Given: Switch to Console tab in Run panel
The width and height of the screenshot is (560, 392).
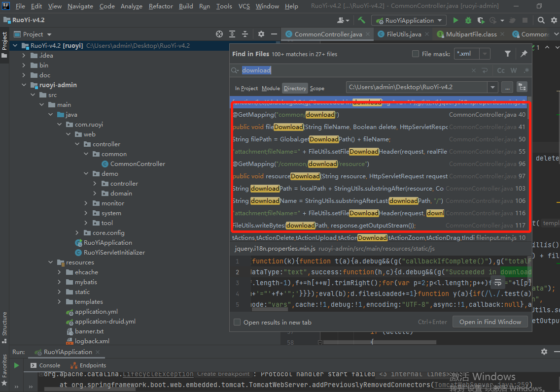Looking at the screenshot, I should pos(46,365).
